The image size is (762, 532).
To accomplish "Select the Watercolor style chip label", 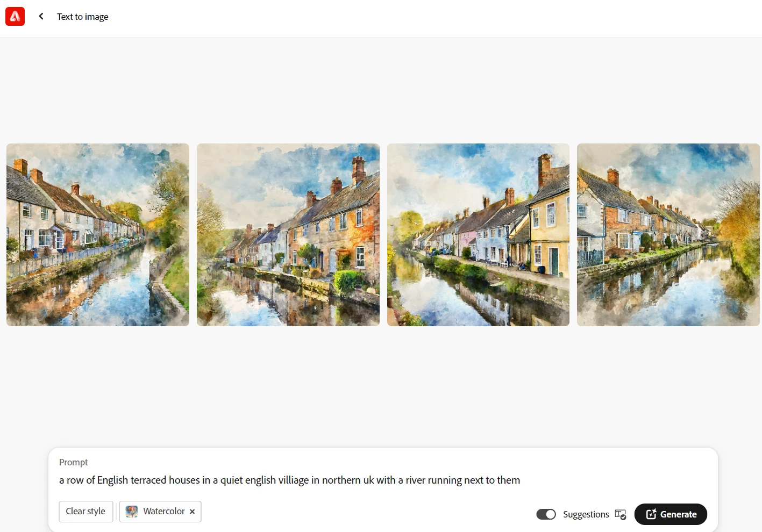I will pos(163,512).
